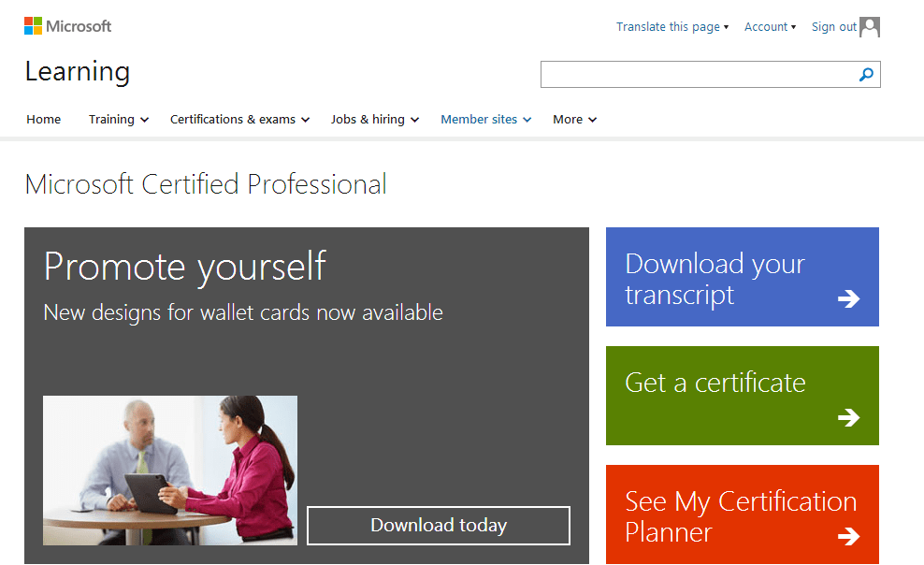Open the Member sites menu
The image size is (924, 565).
pyautogui.click(x=485, y=120)
